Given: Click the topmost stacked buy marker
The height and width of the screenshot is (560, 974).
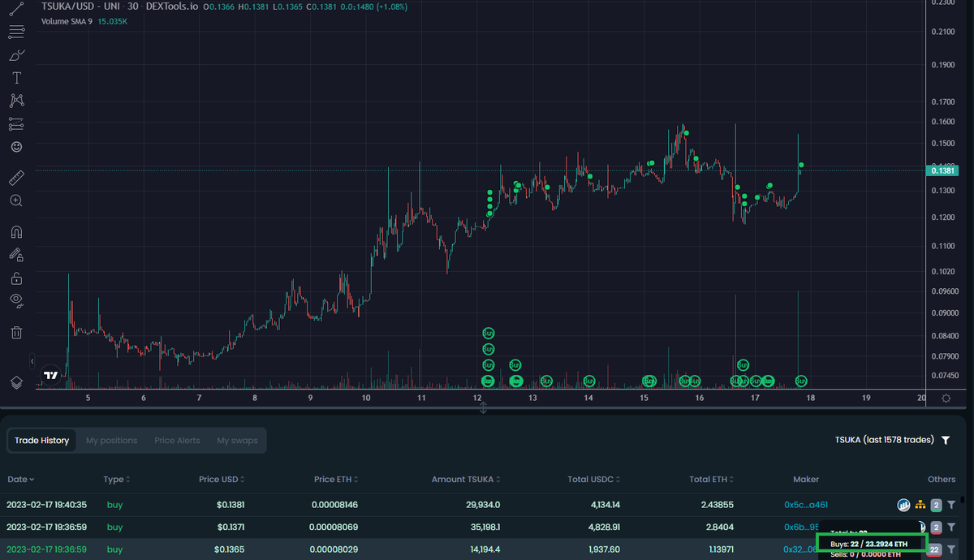Looking at the screenshot, I should pyautogui.click(x=488, y=333).
